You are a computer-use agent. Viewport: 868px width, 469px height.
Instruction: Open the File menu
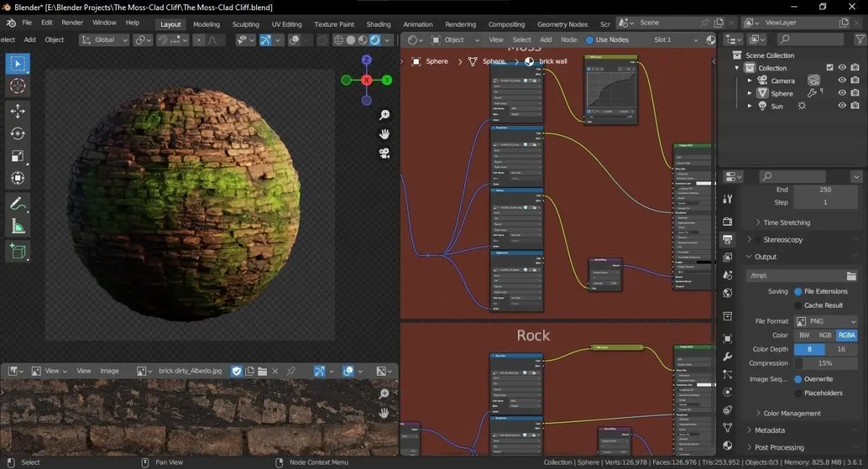27,23
